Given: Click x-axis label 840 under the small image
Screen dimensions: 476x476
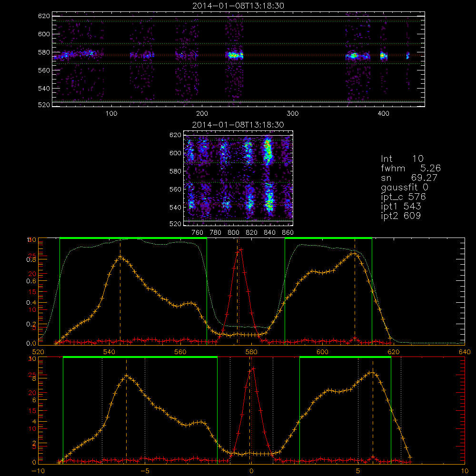Looking at the screenshot, I should pyautogui.click(x=269, y=233).
